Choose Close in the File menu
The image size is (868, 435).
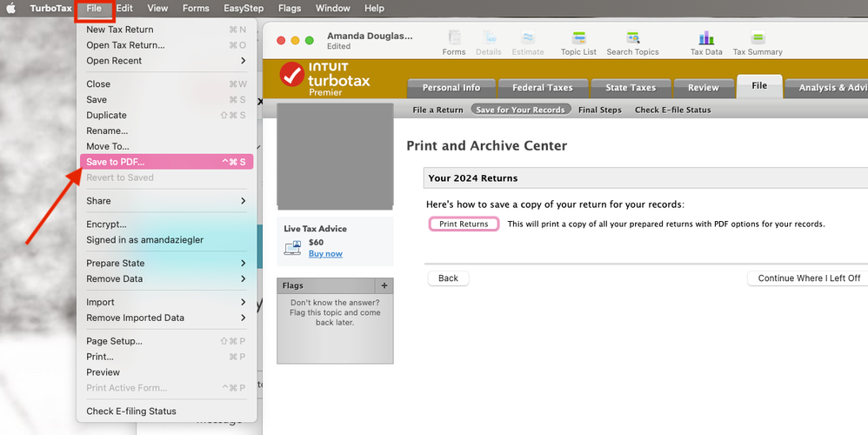[167, 84]
